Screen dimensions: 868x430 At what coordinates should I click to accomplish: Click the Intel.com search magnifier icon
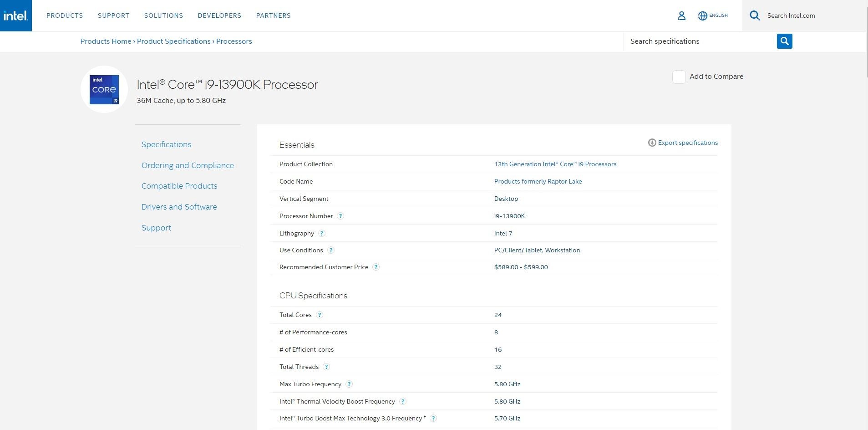pyautogui.click(x=755, y=15)
